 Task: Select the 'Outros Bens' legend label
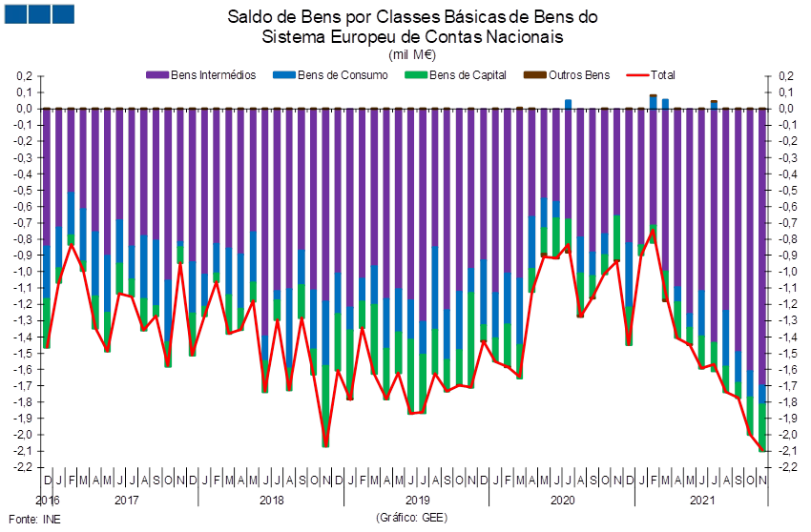579,75
